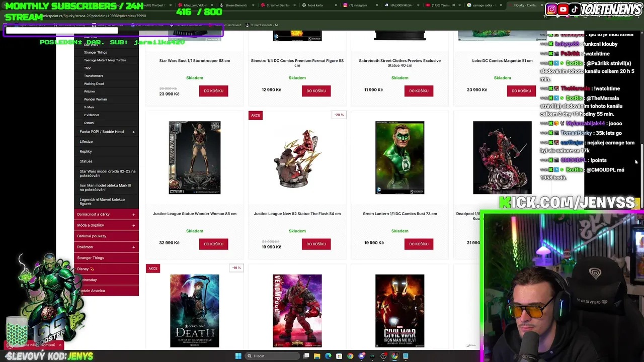Viewport: 644px width, 362px height.
Task: Open Justice League New 52 The Flash link
Action: [x=297, y=214]
